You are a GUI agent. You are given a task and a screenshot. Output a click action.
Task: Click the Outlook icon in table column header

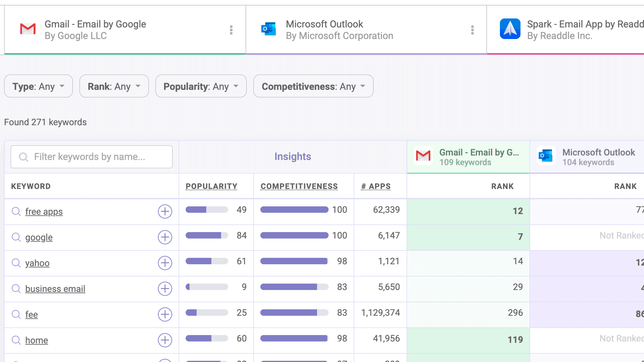coord(546,156)
